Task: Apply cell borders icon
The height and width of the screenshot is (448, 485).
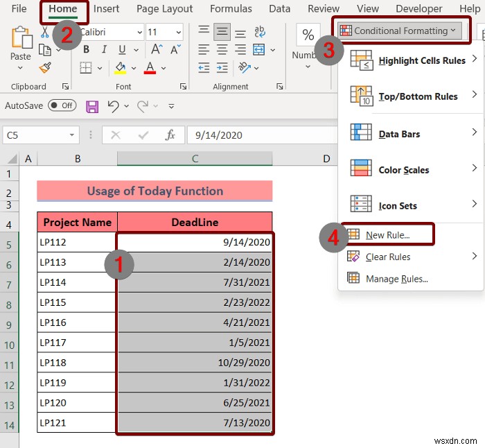Action: click(86, 68)
